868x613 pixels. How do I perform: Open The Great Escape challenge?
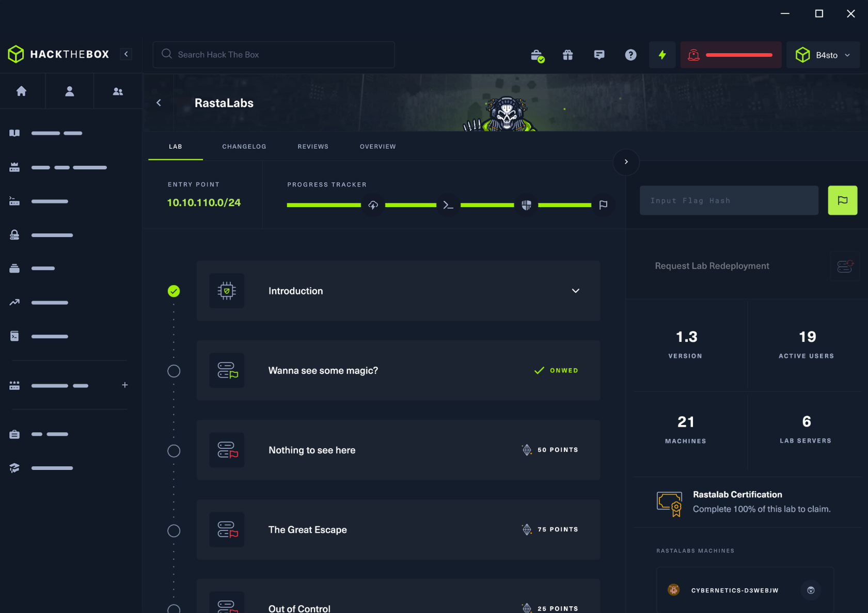point(398,529)
